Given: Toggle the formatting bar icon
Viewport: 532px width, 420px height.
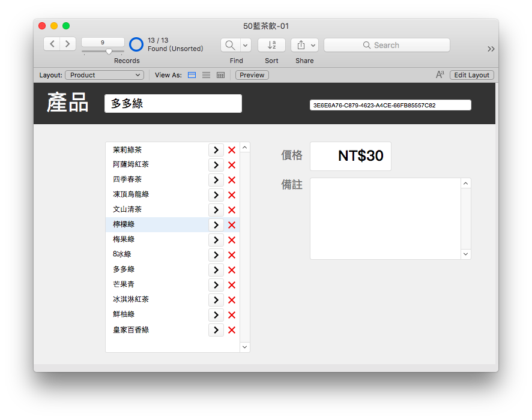Looking at the screenshot, I should click(440, 74).
